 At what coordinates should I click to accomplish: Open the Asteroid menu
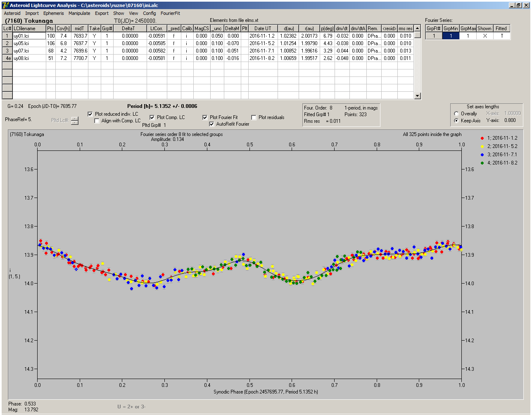[x=12, y=13]
